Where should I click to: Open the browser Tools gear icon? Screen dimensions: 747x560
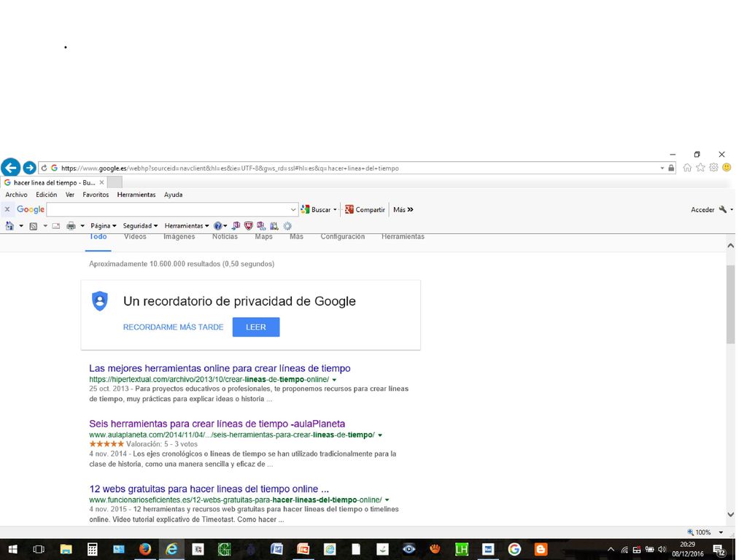coord(713,168)
